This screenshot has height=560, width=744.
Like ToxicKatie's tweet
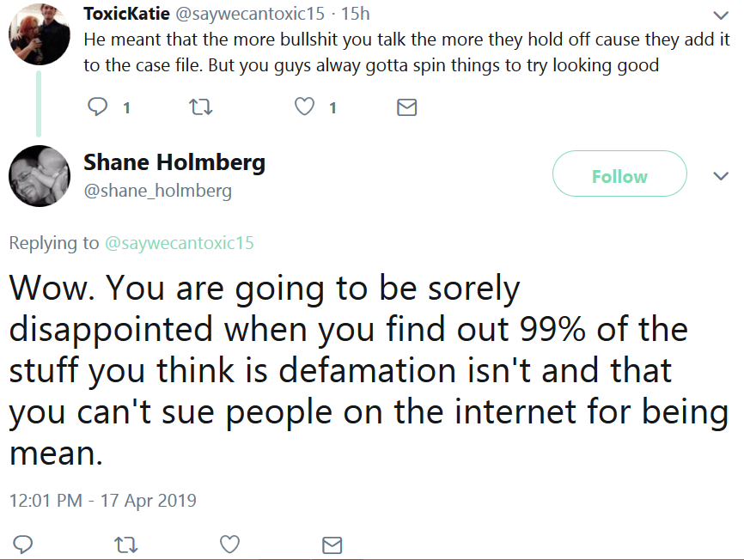[x=304, y=107]
